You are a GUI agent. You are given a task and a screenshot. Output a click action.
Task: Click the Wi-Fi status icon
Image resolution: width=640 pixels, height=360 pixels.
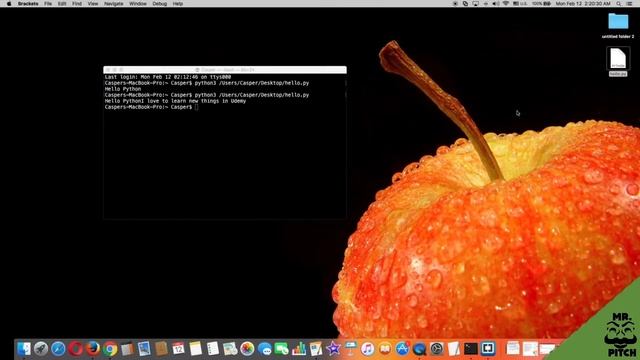click(506, 4)
